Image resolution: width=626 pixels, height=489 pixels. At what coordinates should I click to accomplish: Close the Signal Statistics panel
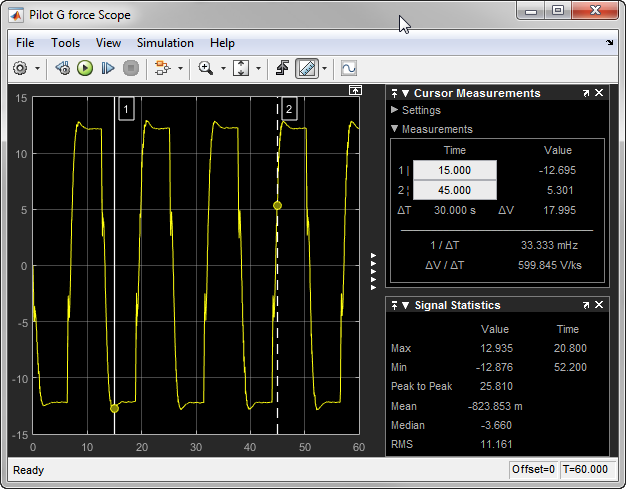pyautogui.click(x=599, y=305)
